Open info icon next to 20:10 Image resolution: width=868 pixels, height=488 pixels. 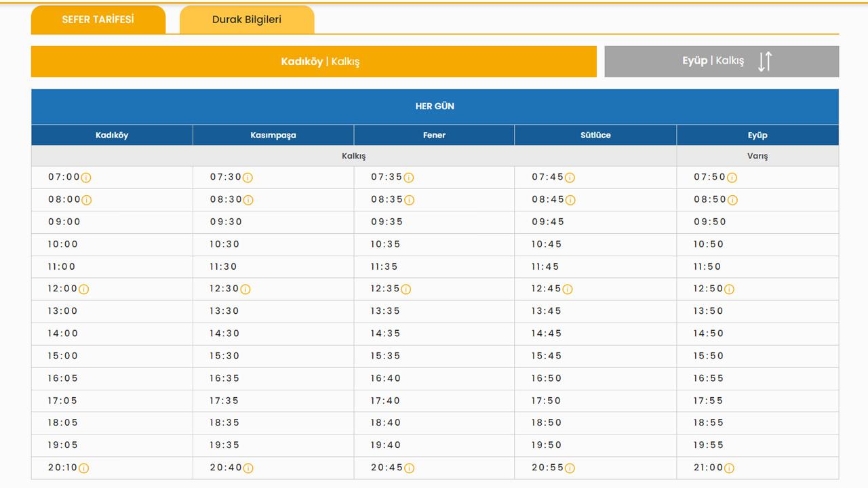coord(84,468)
